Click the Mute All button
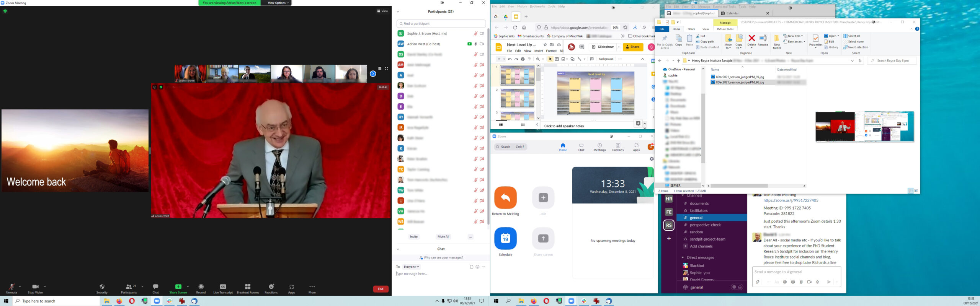 pos(443,237)
